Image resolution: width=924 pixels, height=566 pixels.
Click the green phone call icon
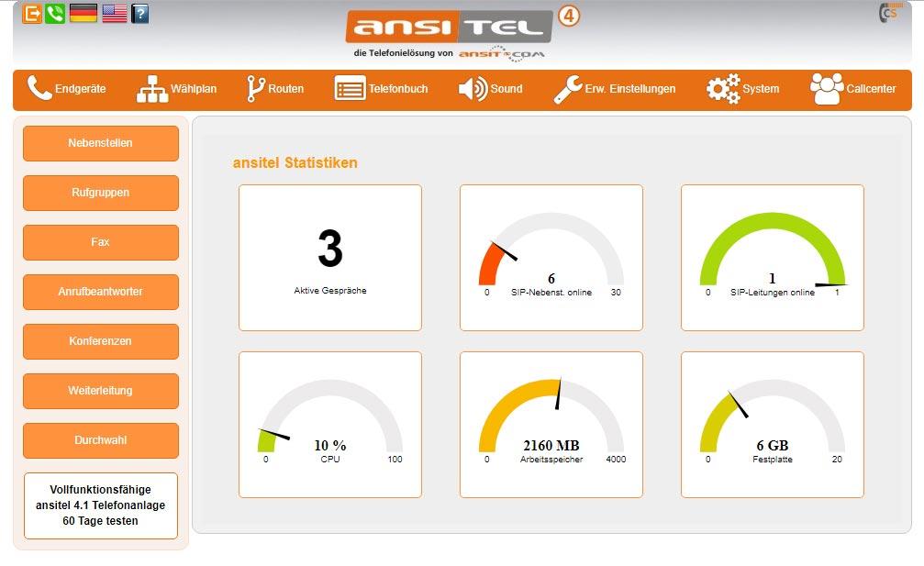click(x=55, y=13)
